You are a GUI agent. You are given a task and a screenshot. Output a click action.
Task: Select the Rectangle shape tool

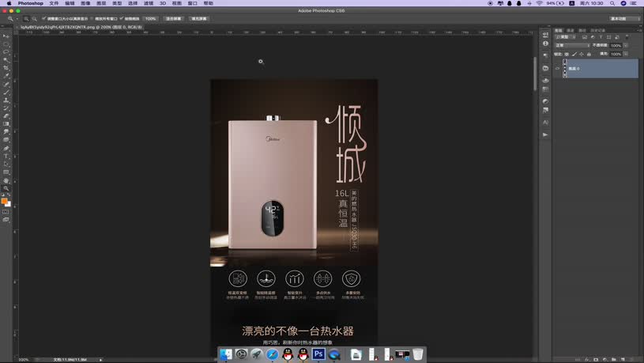click(6, 172)
